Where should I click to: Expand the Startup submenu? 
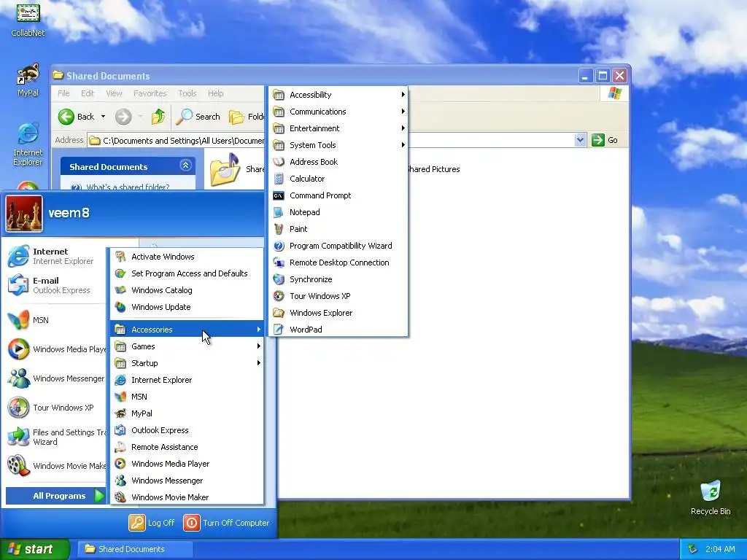pyautogui.click(x=187, y=363)
